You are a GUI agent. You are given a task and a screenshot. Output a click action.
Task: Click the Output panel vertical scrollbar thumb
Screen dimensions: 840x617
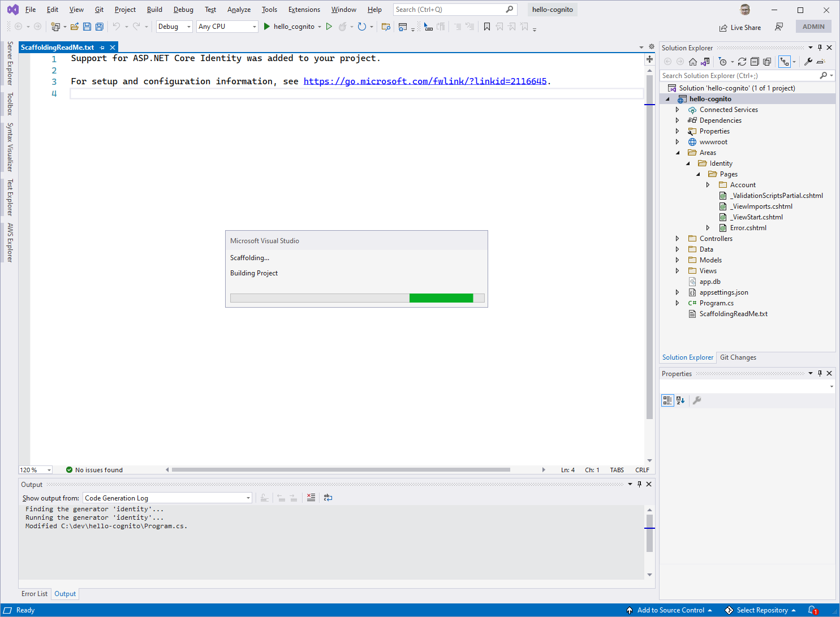coord(649,533)
